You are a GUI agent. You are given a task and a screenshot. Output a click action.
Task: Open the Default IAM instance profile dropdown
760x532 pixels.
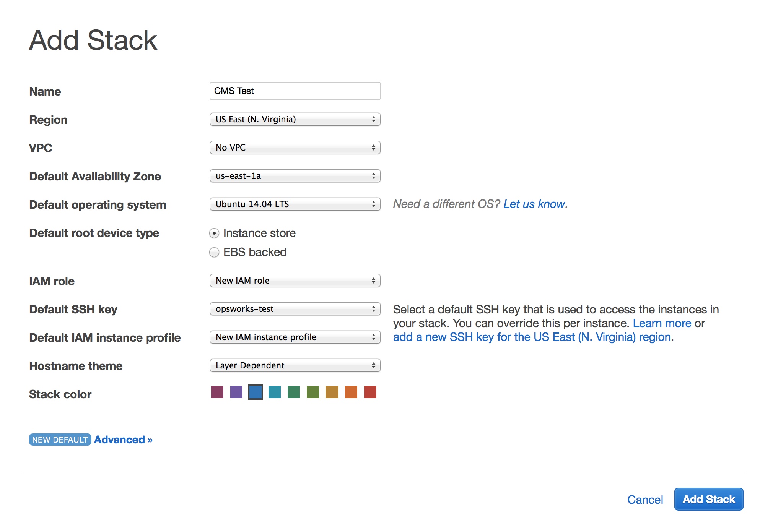point(295,337)
